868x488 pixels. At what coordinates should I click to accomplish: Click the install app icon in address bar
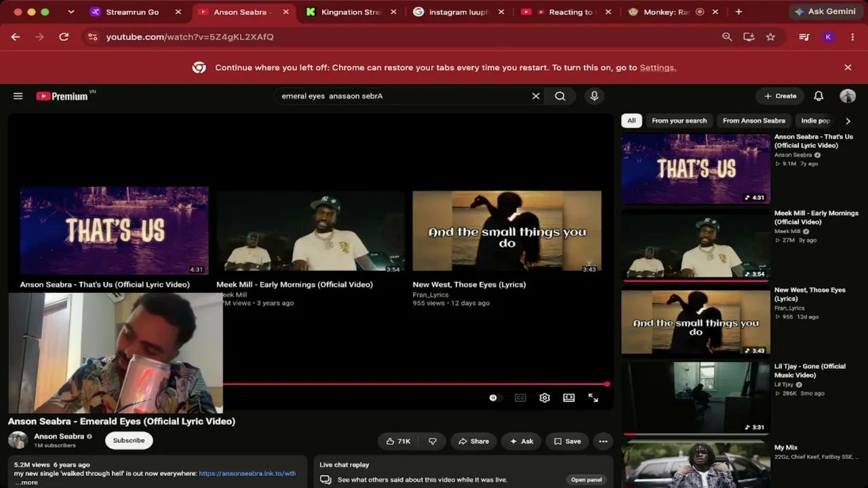(x=749, y=37)
